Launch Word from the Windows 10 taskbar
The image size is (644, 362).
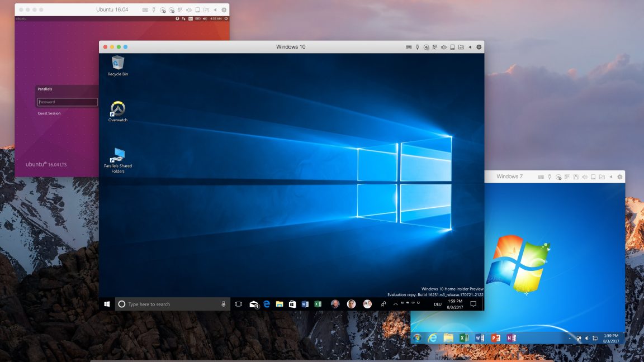click(x=305, y=304)
